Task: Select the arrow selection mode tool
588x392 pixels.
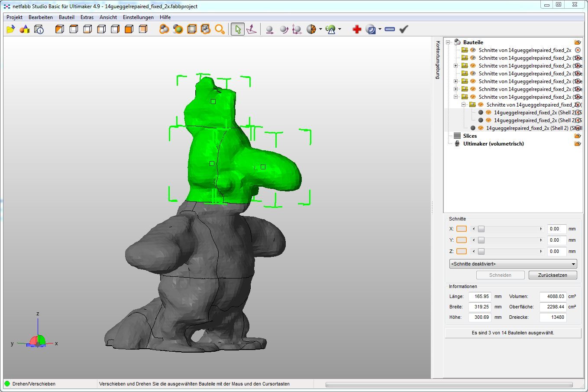Action: tap(237, 29)
